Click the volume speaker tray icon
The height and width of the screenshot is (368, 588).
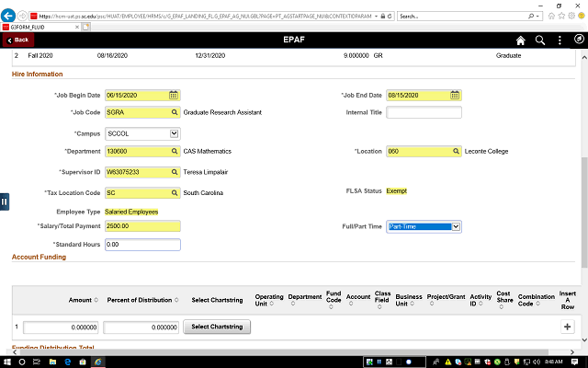537,362
